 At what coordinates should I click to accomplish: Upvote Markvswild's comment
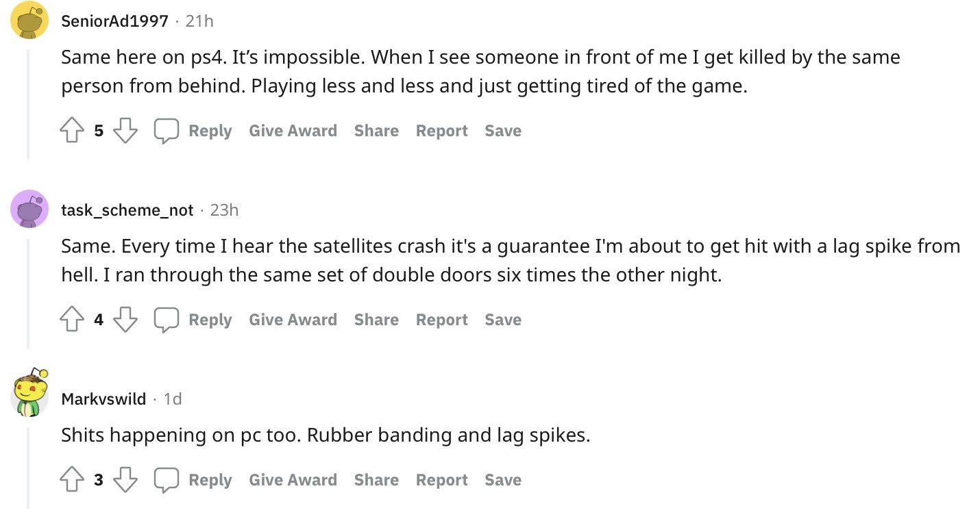pyautogui.click(x=72, y=480)
